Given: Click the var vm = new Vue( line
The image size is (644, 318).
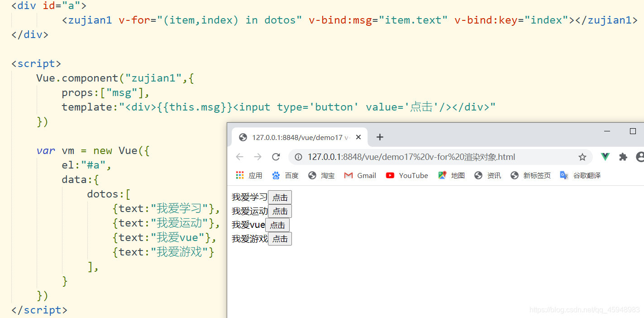Looking at the screenshot, I should [x=93, y=150].
